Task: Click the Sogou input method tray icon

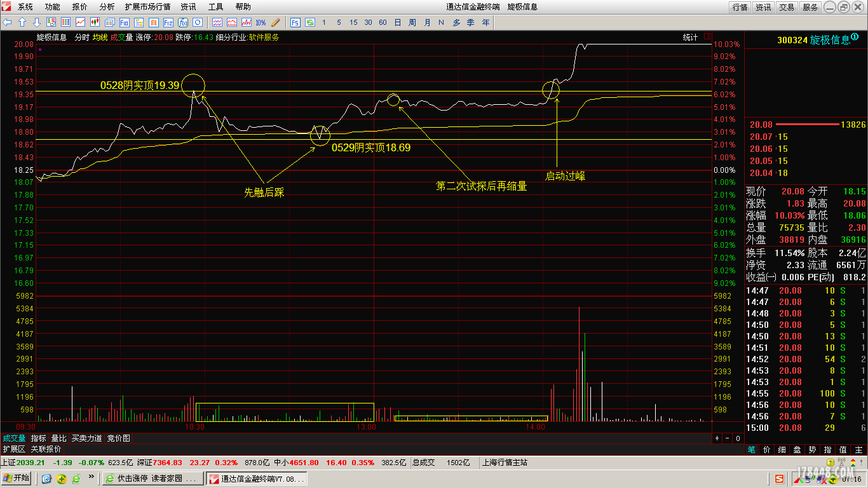Action: pos(779,479)
